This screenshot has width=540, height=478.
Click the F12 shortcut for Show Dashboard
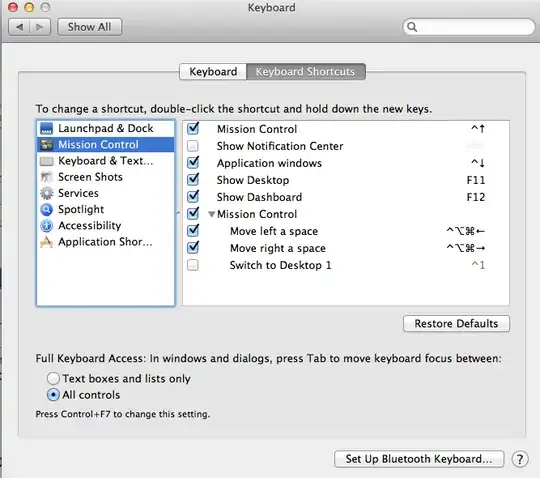(x=476, y=197)
